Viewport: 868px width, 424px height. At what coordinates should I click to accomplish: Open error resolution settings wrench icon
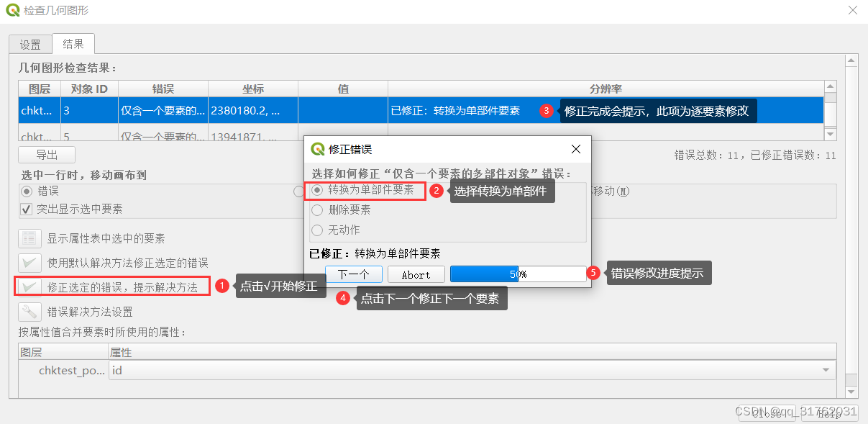29,312
